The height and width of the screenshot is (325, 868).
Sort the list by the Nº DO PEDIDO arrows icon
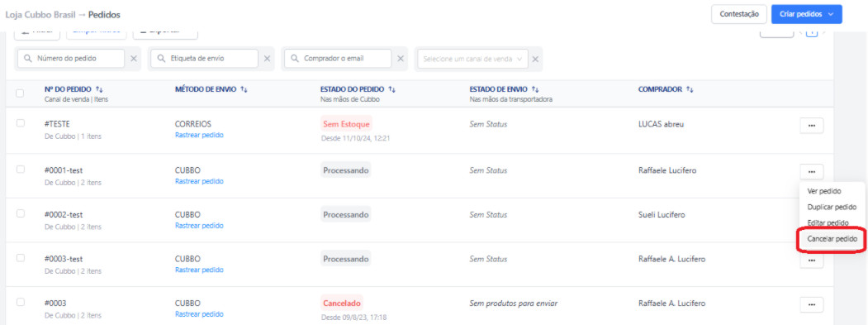point(100,89)
